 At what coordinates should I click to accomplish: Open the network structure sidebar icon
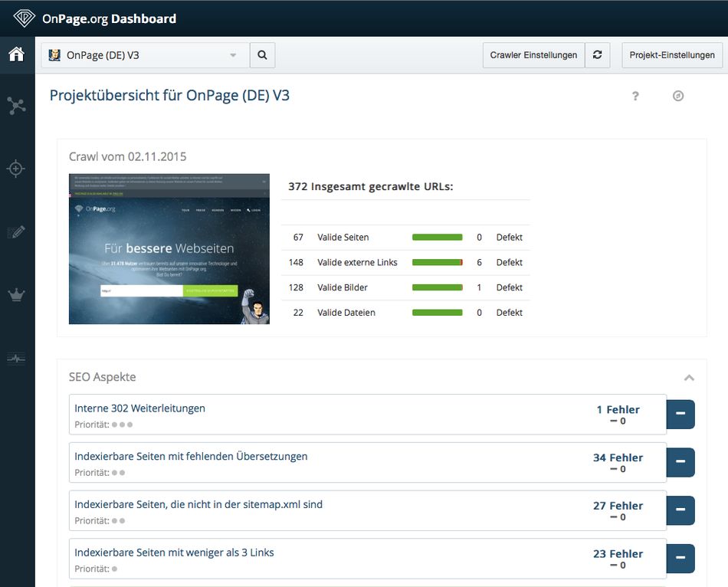tap(17, 106)
